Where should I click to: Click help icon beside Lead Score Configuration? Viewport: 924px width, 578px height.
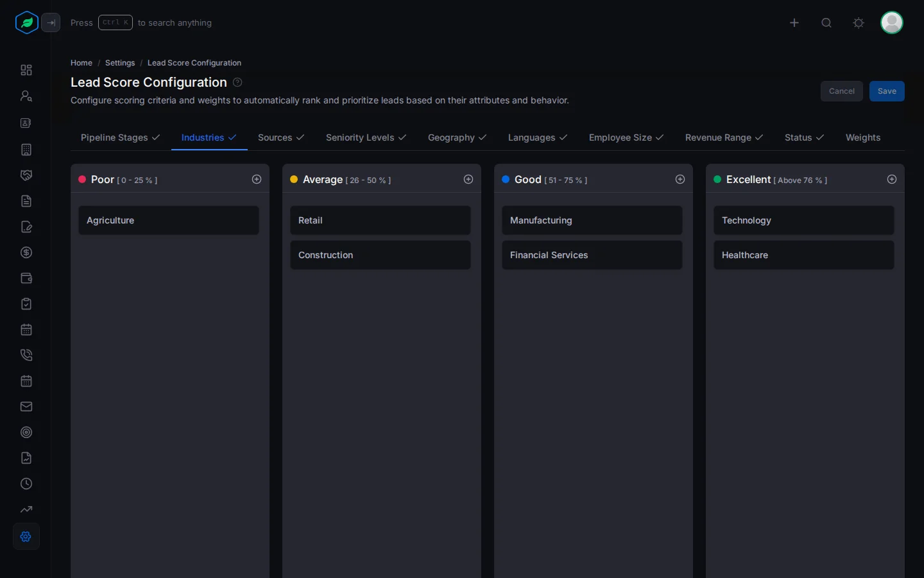237,82
